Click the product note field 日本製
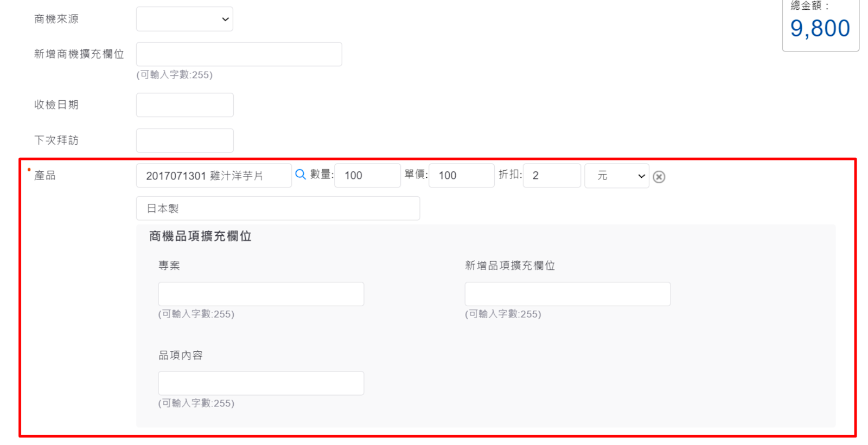This screenshot has width=868, height=445. coord(278,208)
